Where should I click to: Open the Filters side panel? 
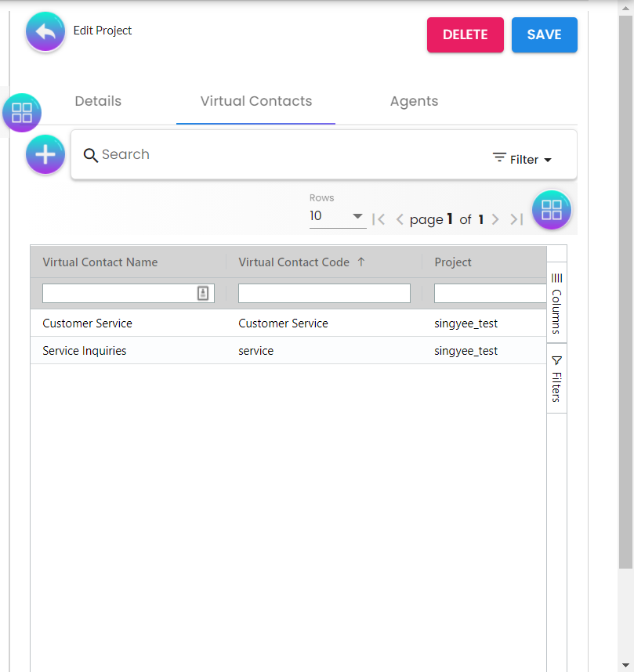tap(556, 378)
